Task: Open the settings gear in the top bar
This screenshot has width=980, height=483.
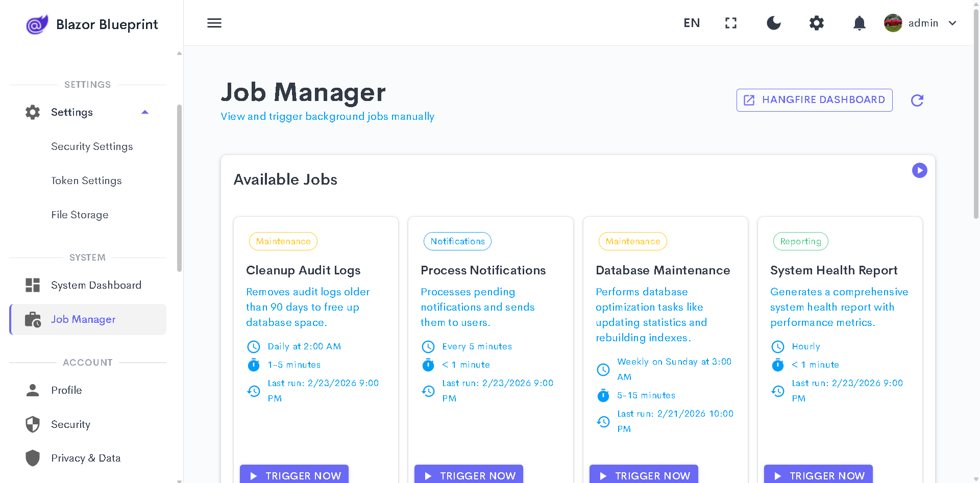Action: 816,23
